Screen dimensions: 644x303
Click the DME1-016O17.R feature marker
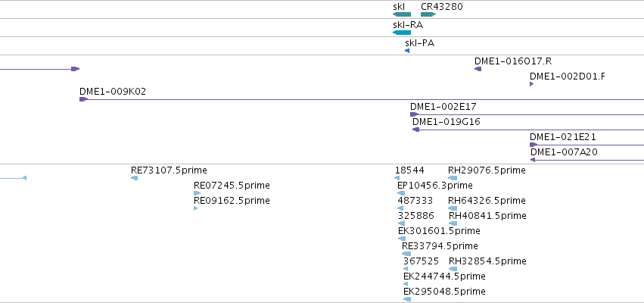(478, 69)
